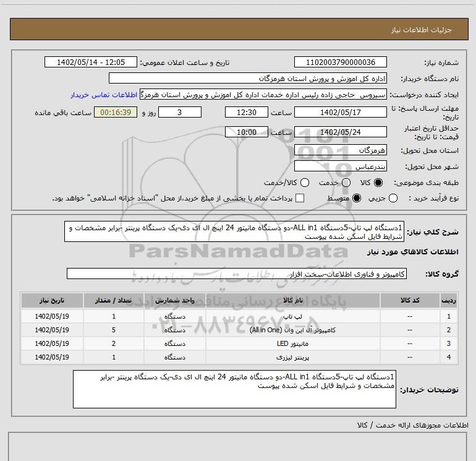Click the توضیحات خریدار text area

coord(234,389)
